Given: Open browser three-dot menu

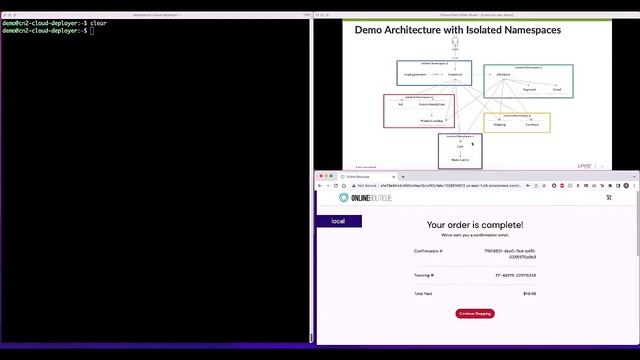Looking at the screenshot, I should click(x=634, y=186).
